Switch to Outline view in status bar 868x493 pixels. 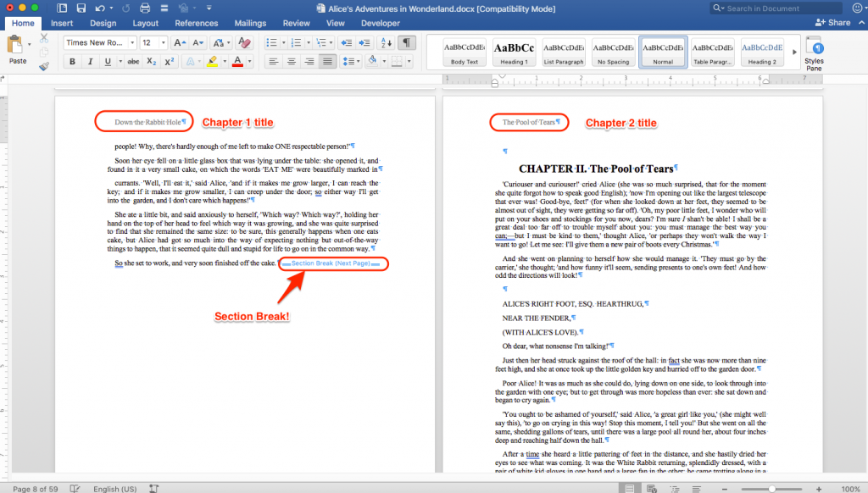click(674, 489)
